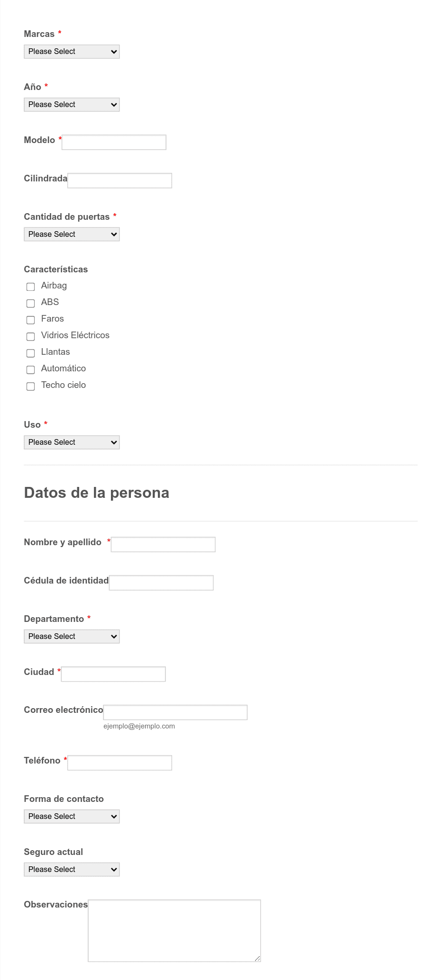Screen dimensions: 441x980
Task: Click into the Cilindrada input
Action: [x=120, y=180]
